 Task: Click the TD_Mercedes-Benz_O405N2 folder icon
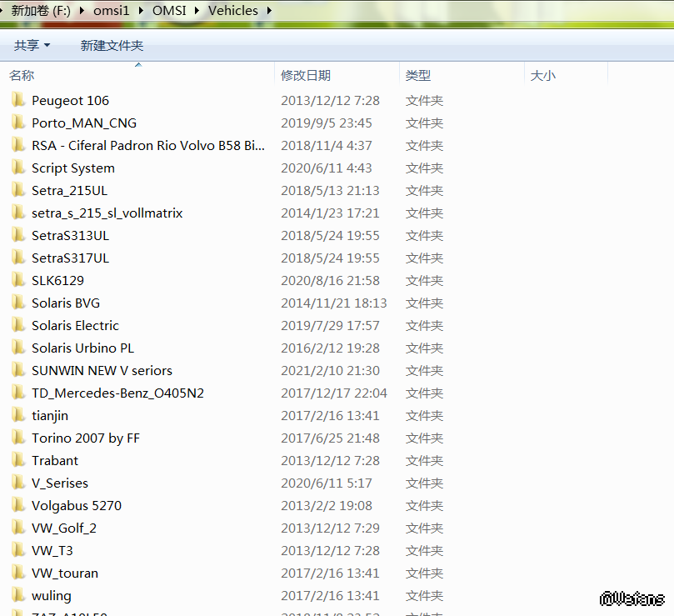pyautogui.click(x=18, y=393)
